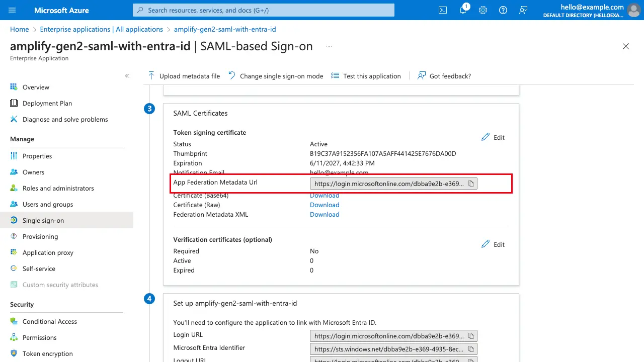Copy the App Federation Metadata Url
The image size is (644, 362).
click(471, 184)
